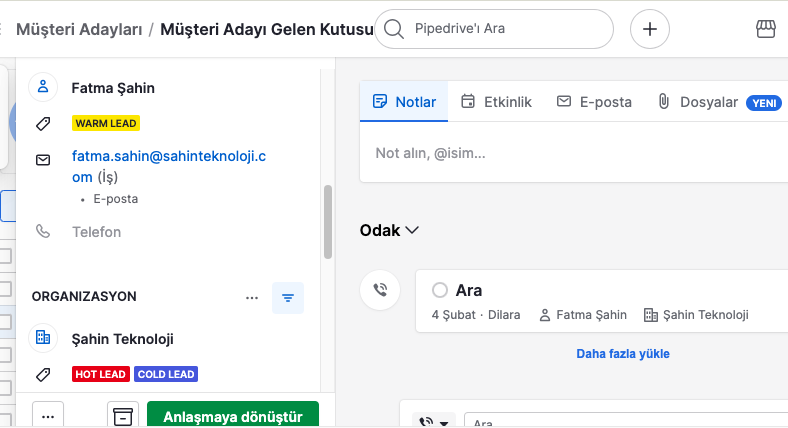The image size is (788, 428).
Task: Open the marketplace store icon
Action: click(x=766, y=29)
